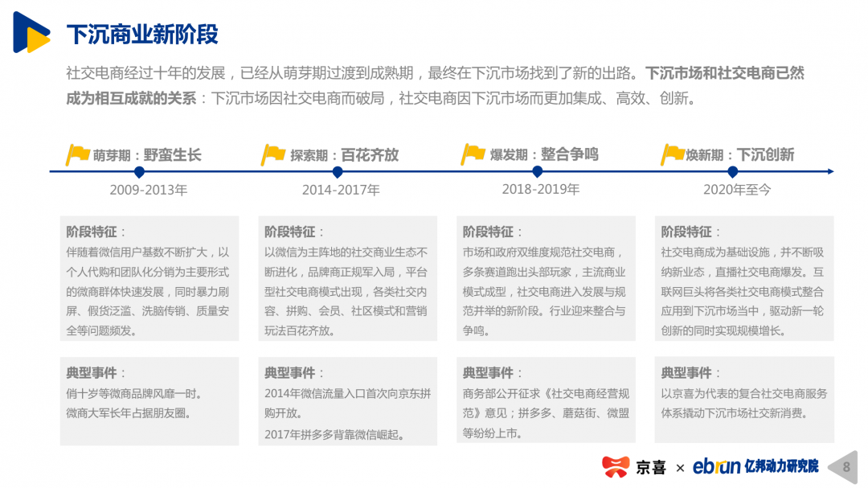Click the heading 爆发期：整合争鸣
The width and height of the screenshot is (868, 488).
click(x=544, y=154)
